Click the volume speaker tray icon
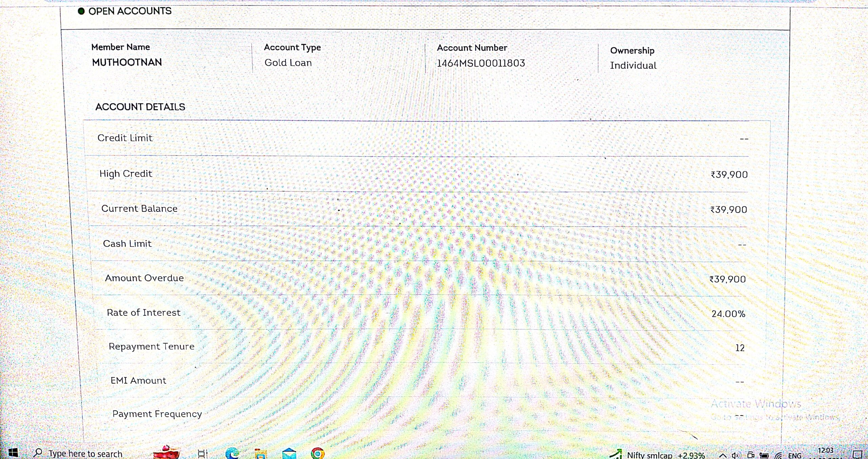Viewport: 868px width, 459px height. (735, 455)
